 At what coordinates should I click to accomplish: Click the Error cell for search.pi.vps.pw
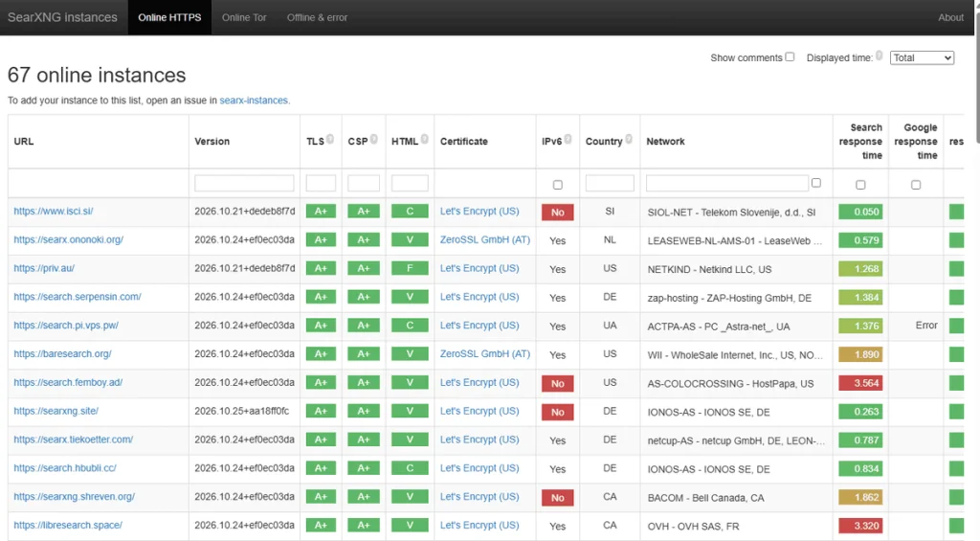926,326
